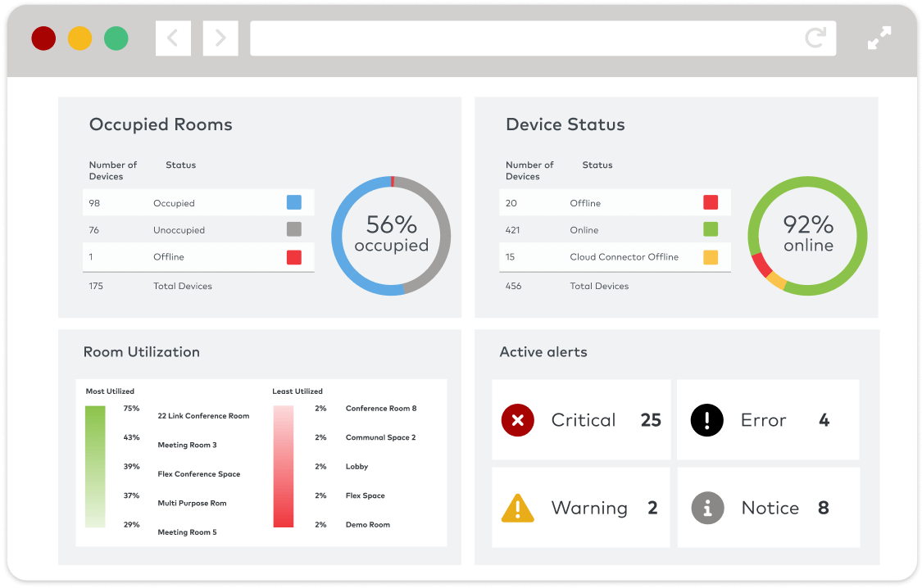The height and width of the screenshot is (588, 922).
Task: Click the Critical alert X icon
Action: 517,419
